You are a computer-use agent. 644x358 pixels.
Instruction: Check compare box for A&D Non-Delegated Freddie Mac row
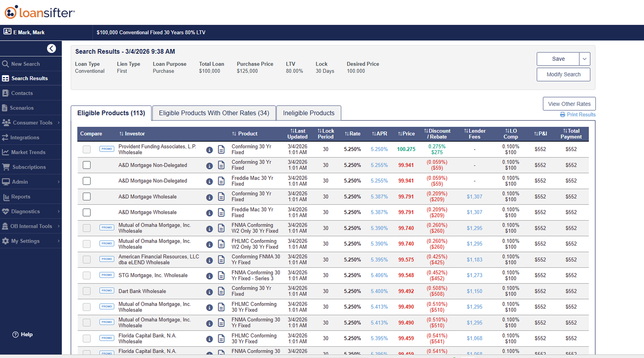click(86, 181)
